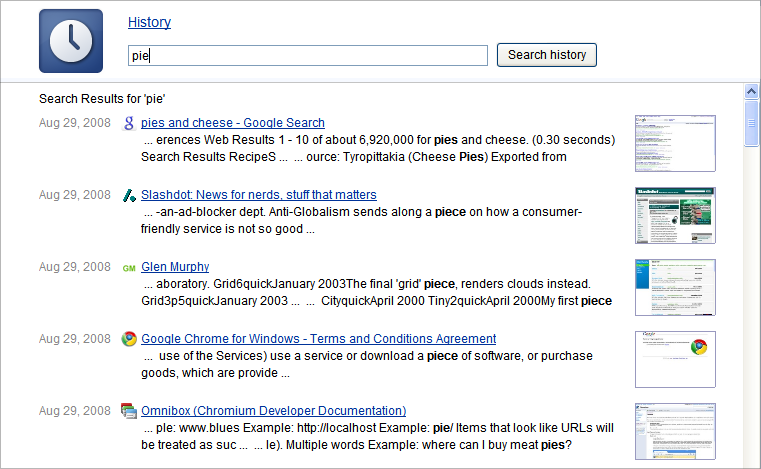Click the Search history button

click(546, 55)
